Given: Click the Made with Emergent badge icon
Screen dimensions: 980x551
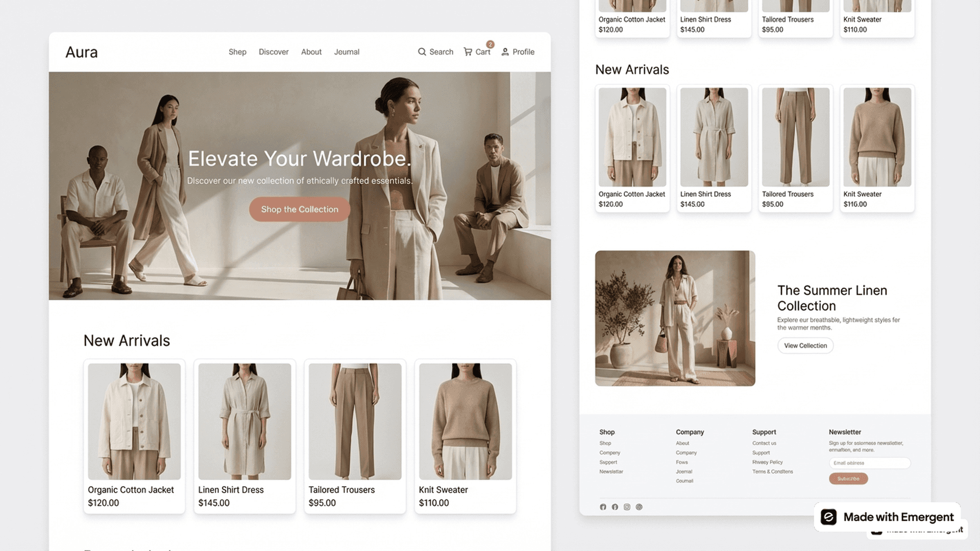Looking at the screenshot, I should pyautogui.click(x=829, y=517).
